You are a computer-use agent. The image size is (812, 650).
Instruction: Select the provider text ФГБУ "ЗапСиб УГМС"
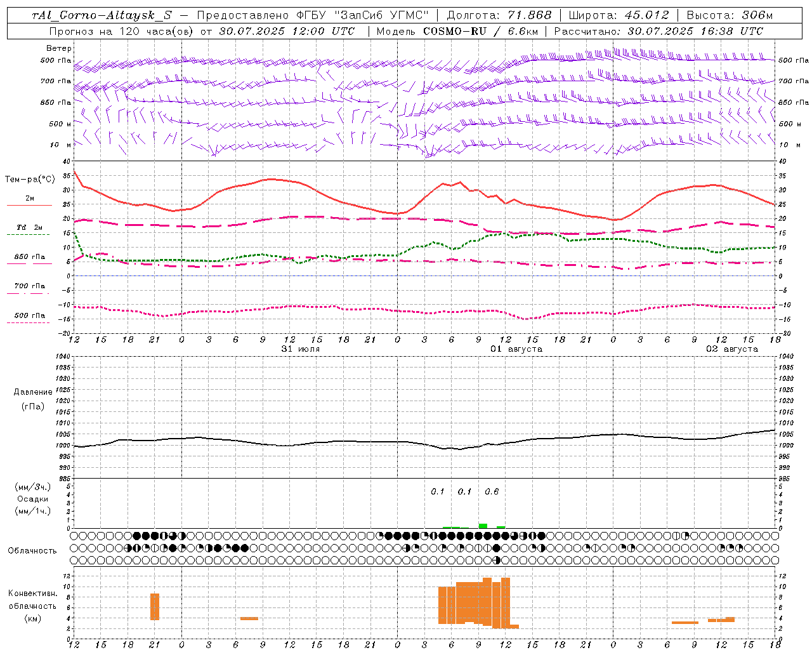point(363,15)
